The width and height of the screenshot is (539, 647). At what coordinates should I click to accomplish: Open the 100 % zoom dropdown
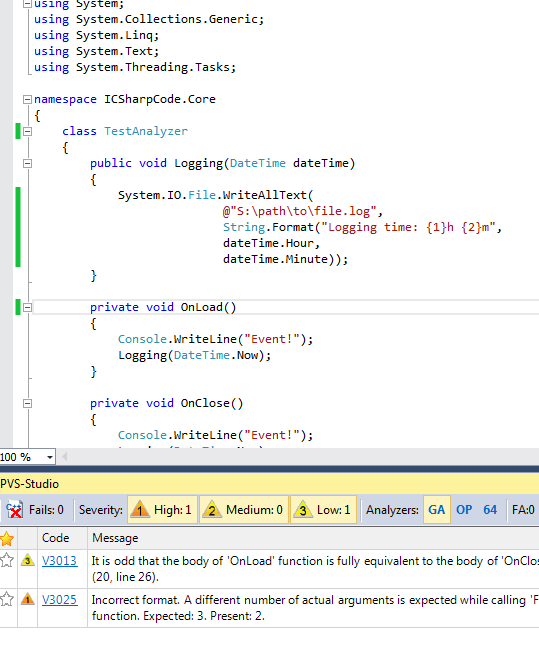(x=50, y=457)
